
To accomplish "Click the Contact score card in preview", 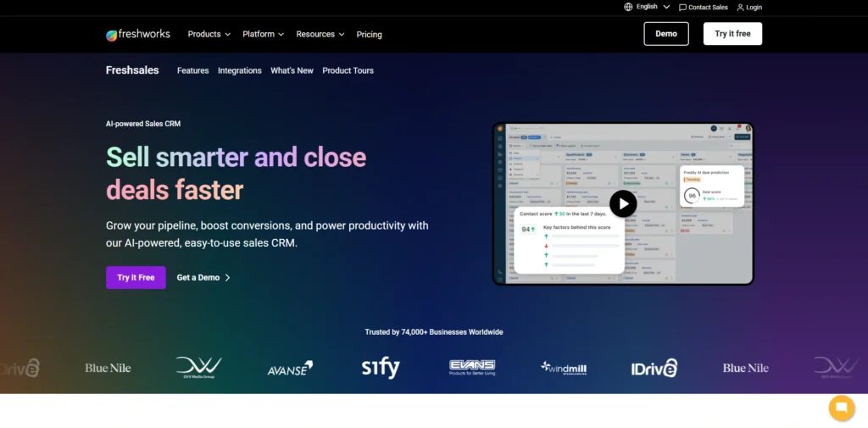I will [569, 241].
